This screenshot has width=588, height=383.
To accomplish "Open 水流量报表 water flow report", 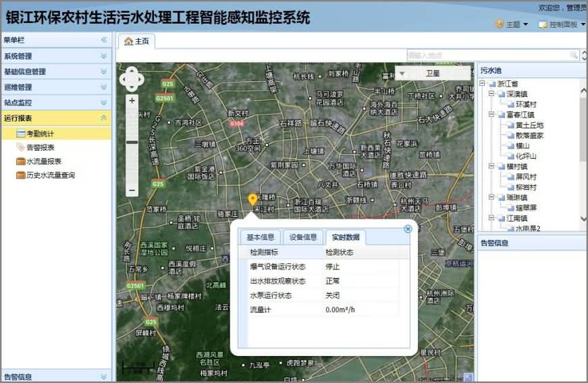I will pos(43,161).
